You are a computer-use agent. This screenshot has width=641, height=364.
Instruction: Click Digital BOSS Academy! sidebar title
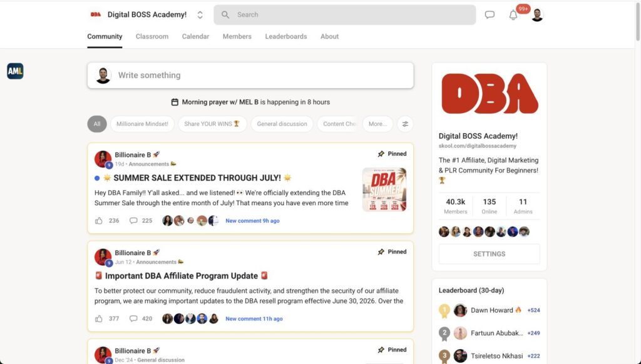click(478, 136)
